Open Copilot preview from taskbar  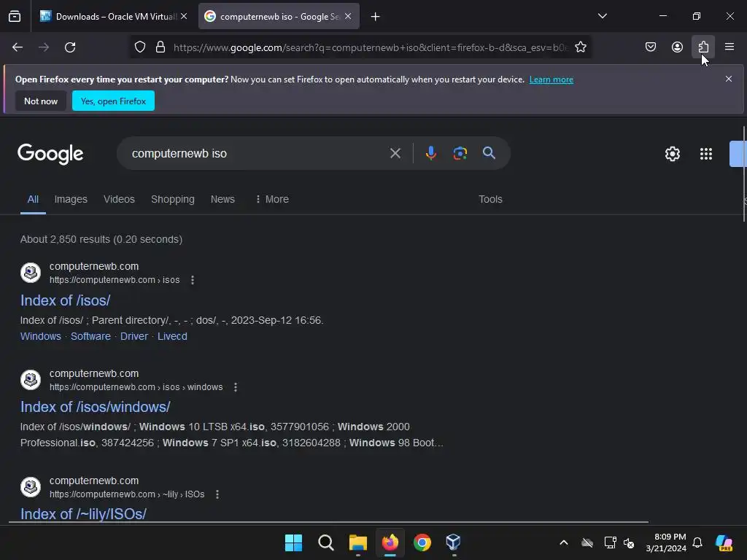tap(724, 542)
